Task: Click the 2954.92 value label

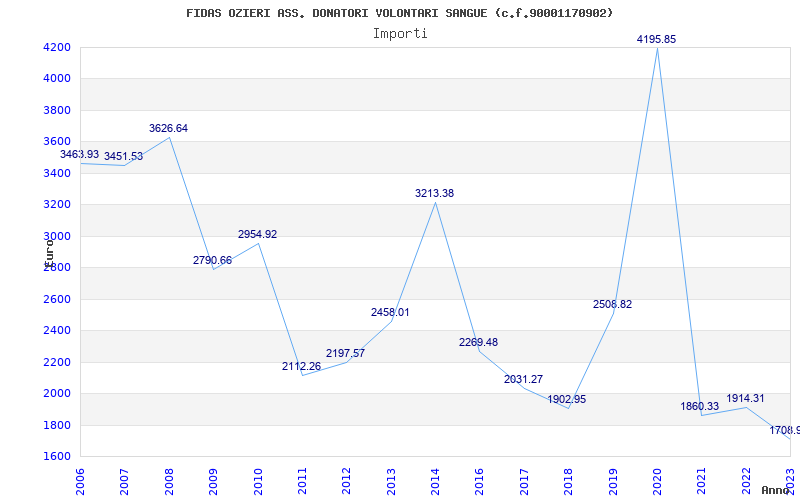Action: [258, 234]
